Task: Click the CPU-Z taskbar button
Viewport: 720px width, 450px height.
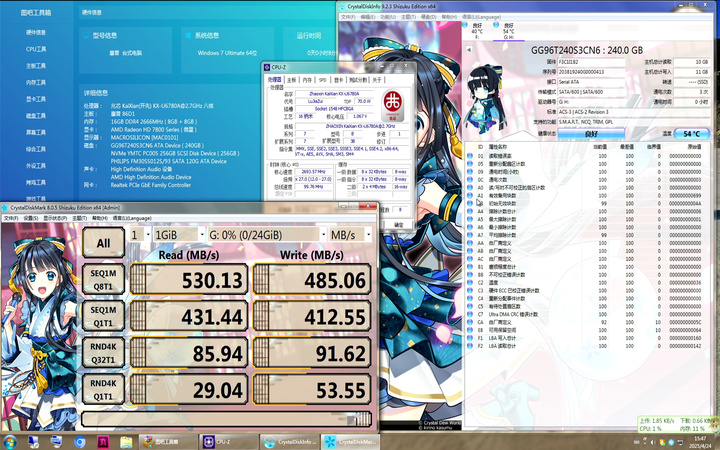Action: click(x=228, y=442)
